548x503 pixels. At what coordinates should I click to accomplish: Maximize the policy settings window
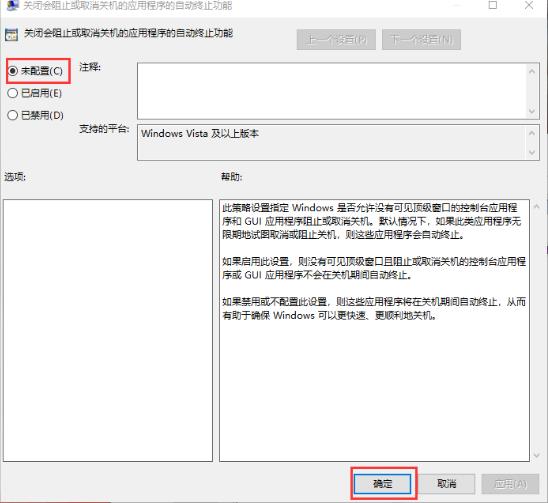[x=493, y=5]
